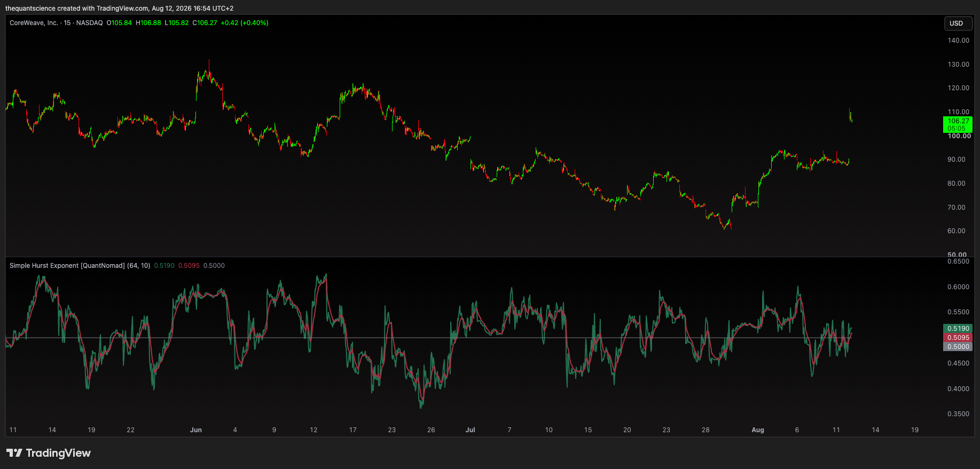Click the green 106.27 last-price tag
The height and width of the screenshot is (469, 980).
point(958,121)
